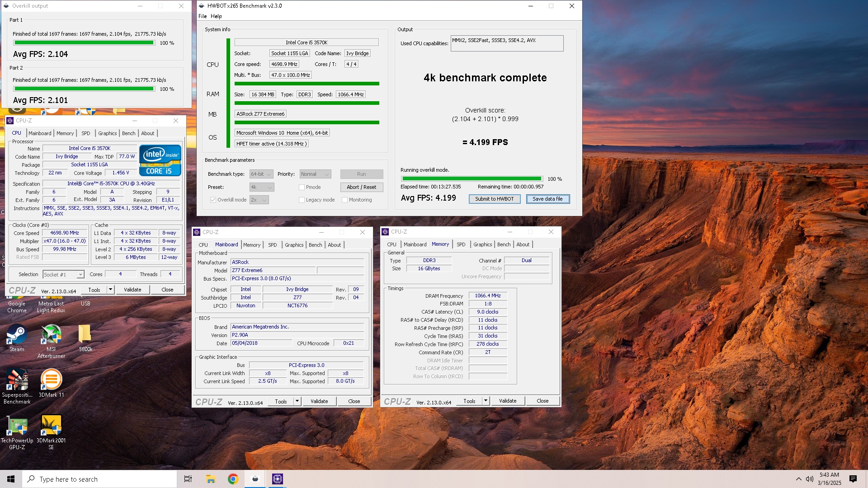The height and width of the screenshot is (488, 868).
Task: Click Tools button in CPU-Z Mainboard window
Action: pos(281,401)
